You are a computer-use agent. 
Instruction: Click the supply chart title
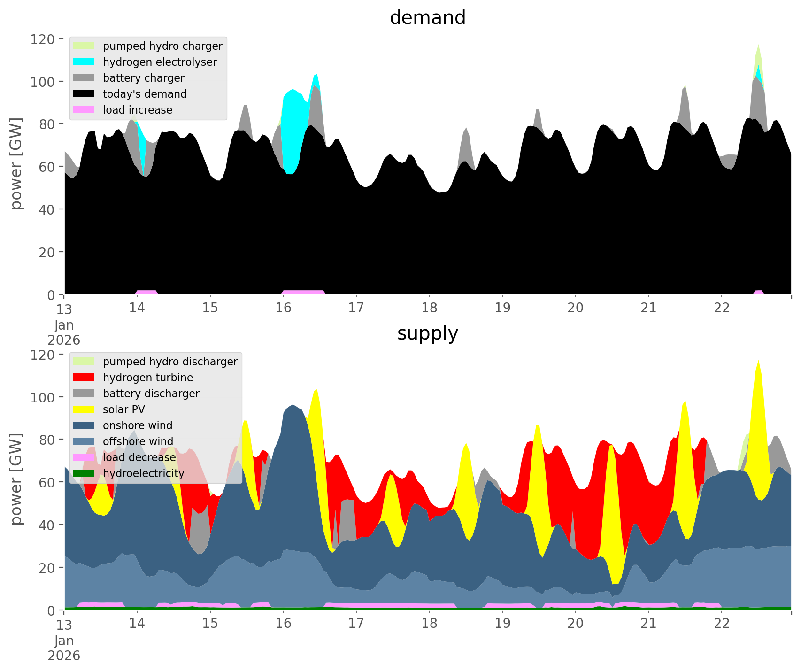click(427, 333)
